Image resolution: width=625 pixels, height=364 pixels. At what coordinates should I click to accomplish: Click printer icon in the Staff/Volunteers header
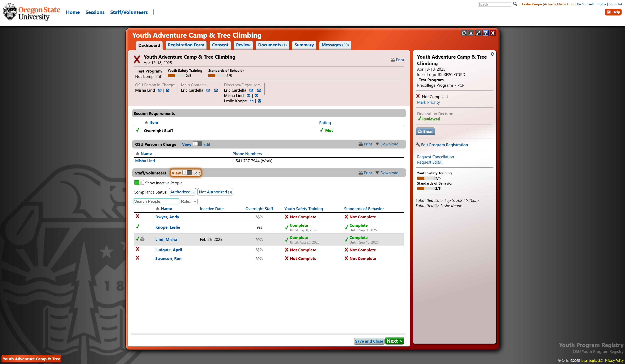(361, 173)
